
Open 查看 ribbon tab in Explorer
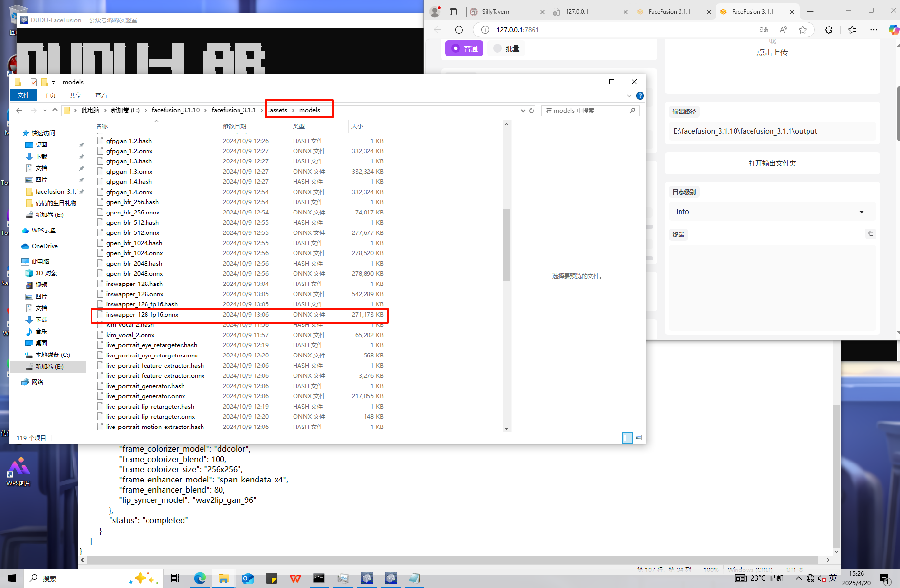101,95
